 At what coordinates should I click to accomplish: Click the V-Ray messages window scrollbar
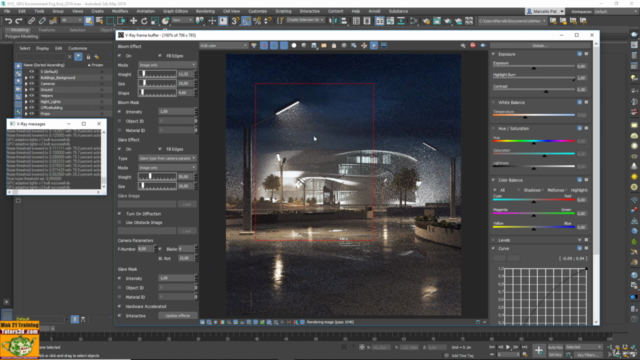pos(104,159)
